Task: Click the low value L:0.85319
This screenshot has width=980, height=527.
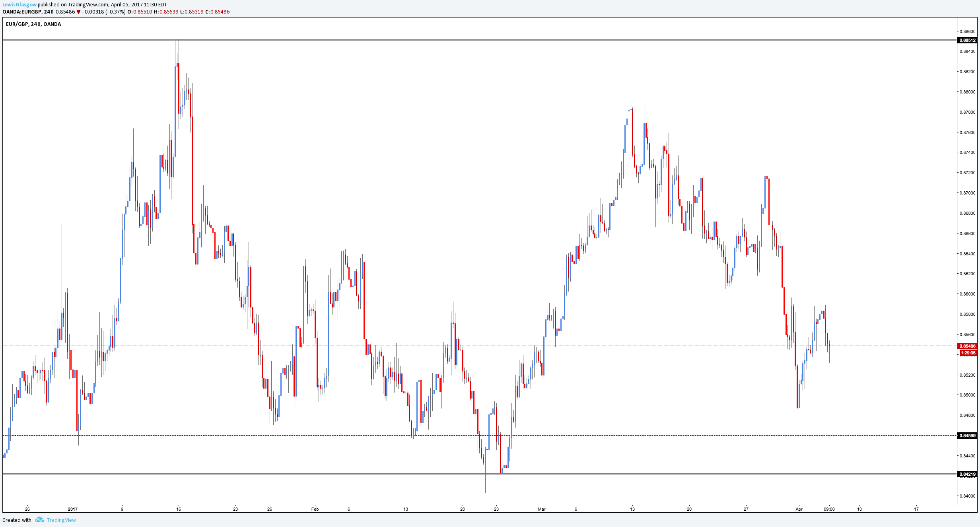Action: tap(192, 12)
